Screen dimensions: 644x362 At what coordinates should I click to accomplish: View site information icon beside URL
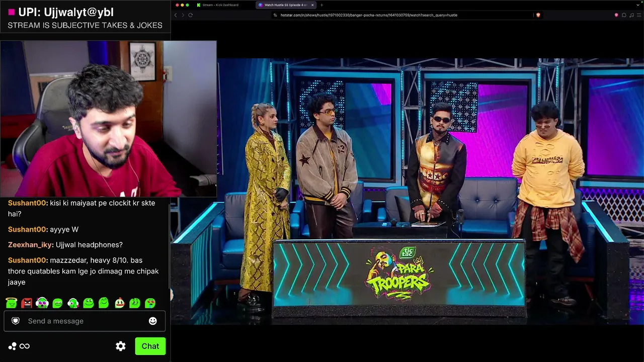(275, 15)
